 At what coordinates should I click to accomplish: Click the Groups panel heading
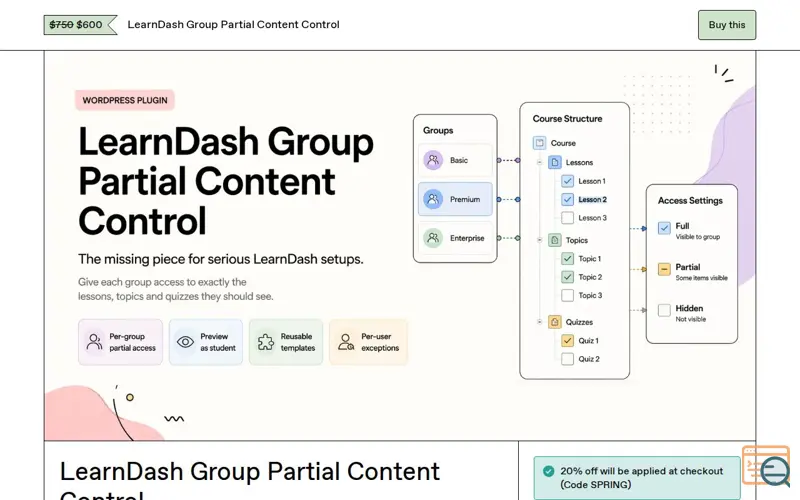click(x=438, y=131)
